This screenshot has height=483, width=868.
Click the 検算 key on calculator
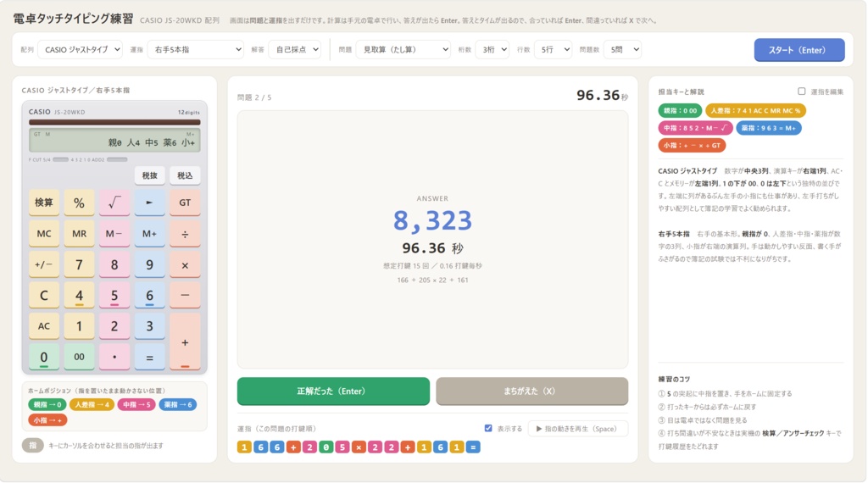point(44,203)
